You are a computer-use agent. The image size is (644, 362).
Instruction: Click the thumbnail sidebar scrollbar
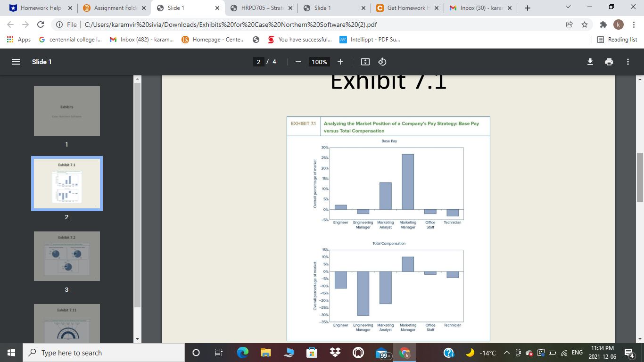tap(138, 196)
